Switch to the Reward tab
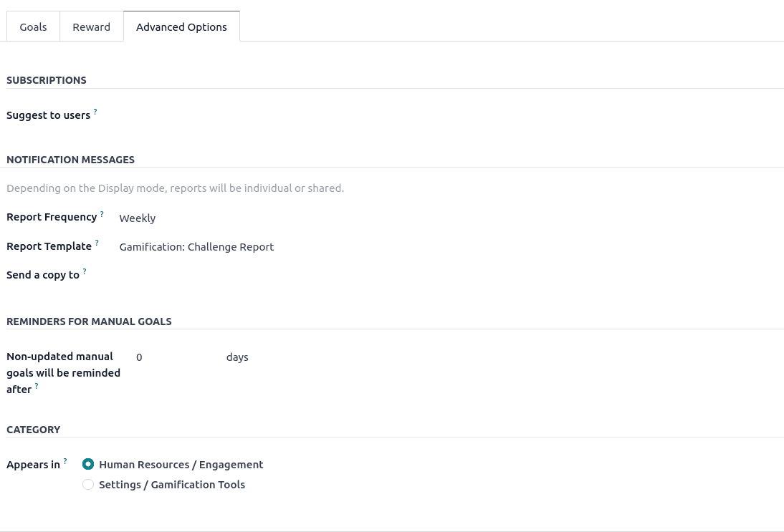Viewport: 784px width, 532px height. [x=91, y=26]
